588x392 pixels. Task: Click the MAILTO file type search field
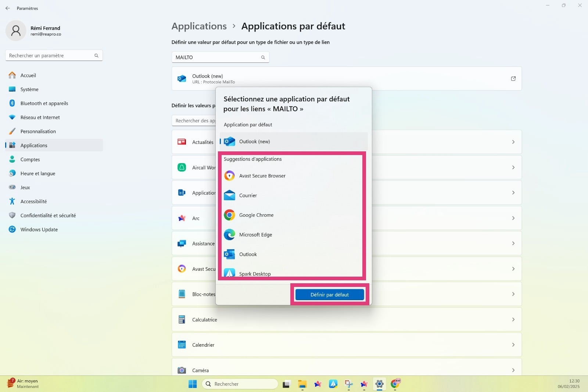[x=220, y=57]
